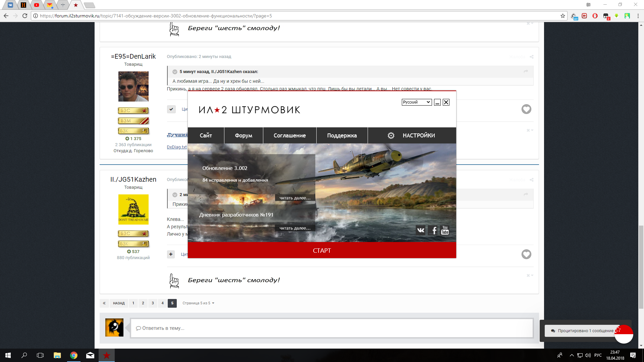Toggle multi-quote checkmark on DenLarik's post
Viewport: 644px width, 362px height.
coord(171,109)
